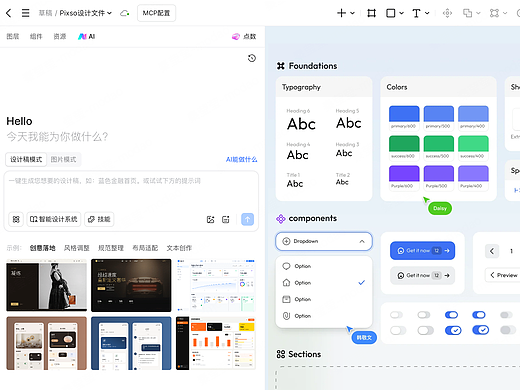Image resolution: width=520 pixels, height=390 pixels.
Task: Click the Foundations section icon
Action: pos(281,66)
